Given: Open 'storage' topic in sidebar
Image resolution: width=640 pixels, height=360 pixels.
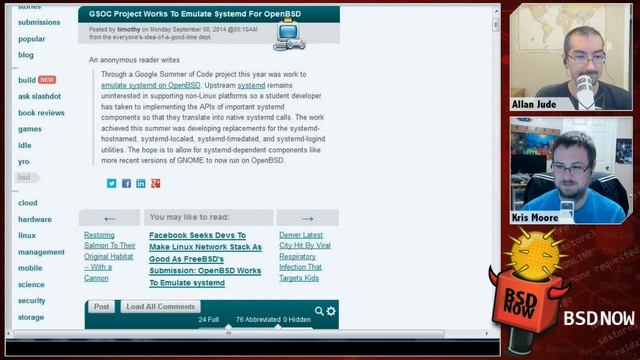Looking at the screenshot, I should [x=31, y=317].
